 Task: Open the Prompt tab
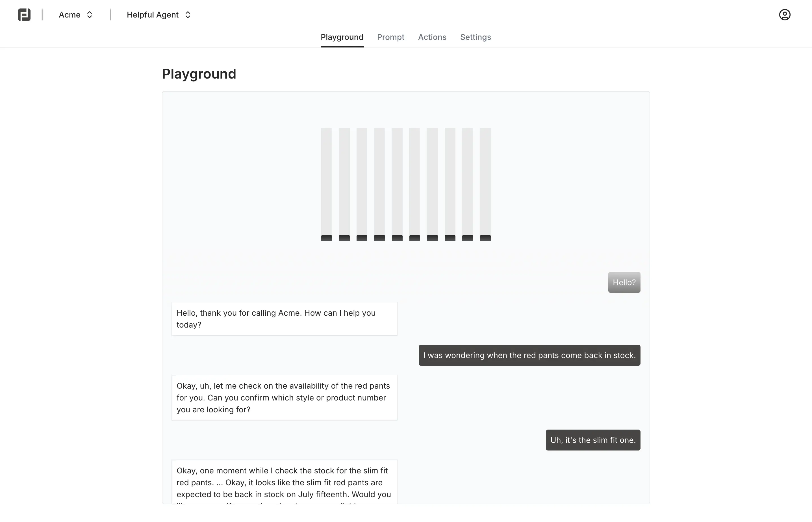click(x=390, y=37)
